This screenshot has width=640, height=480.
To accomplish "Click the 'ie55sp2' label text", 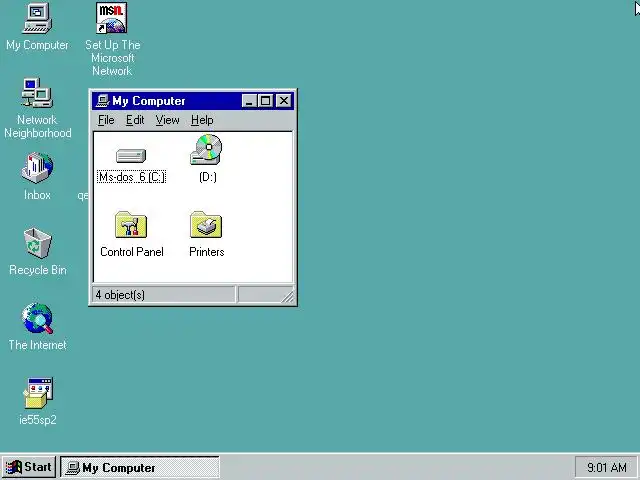I will click(38, 420).
